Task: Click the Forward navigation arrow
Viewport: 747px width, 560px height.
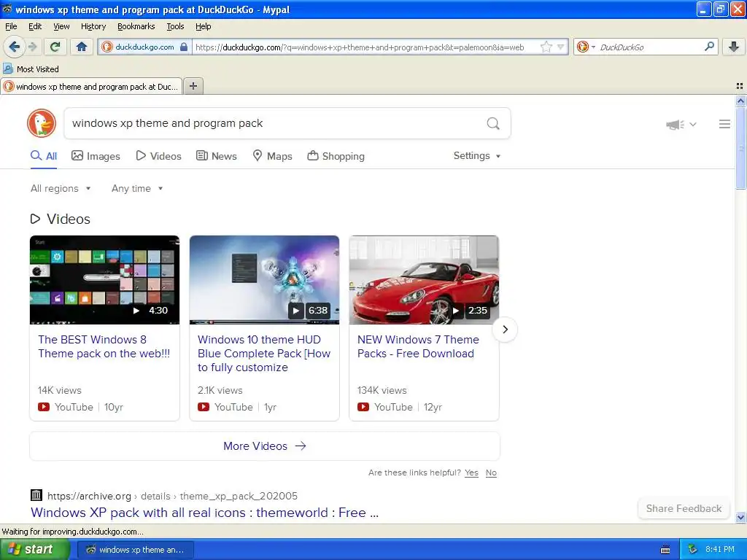Action: 32,47
